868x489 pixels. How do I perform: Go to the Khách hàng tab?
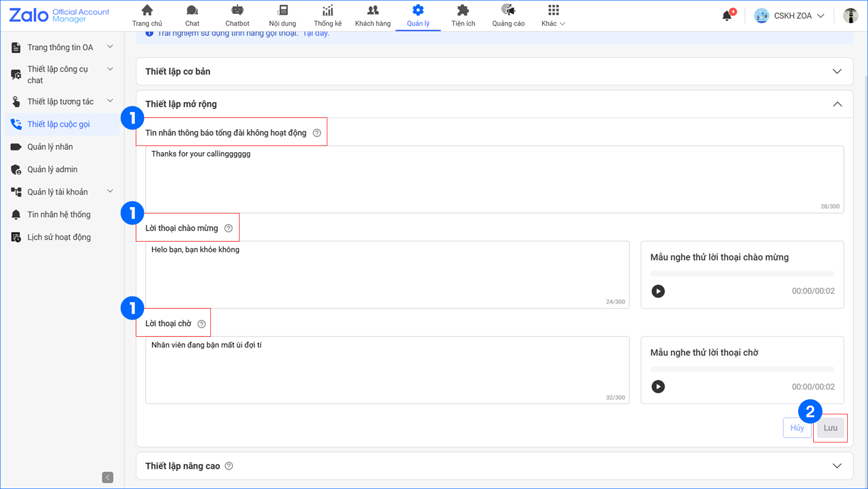pyautogui.click(x=372, y=16)
